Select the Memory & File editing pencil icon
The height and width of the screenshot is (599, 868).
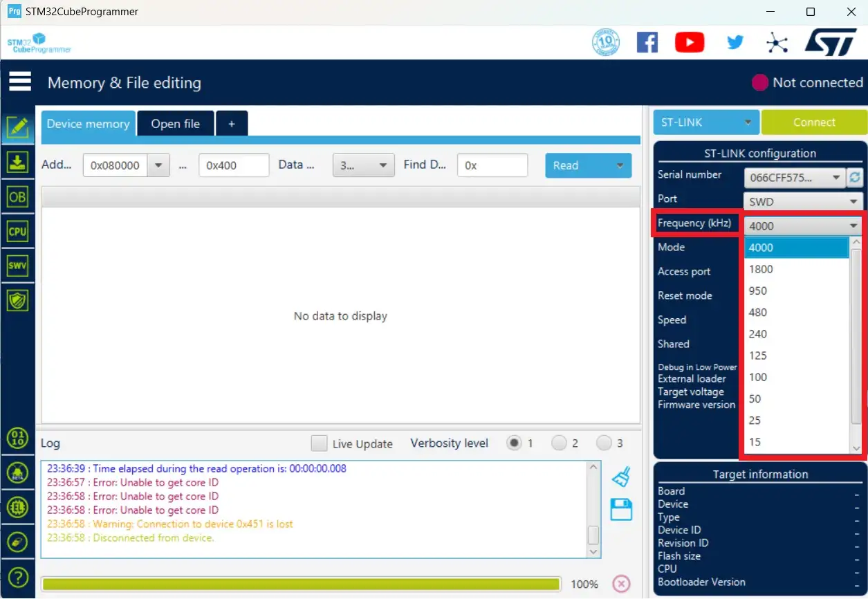(17, 127)
